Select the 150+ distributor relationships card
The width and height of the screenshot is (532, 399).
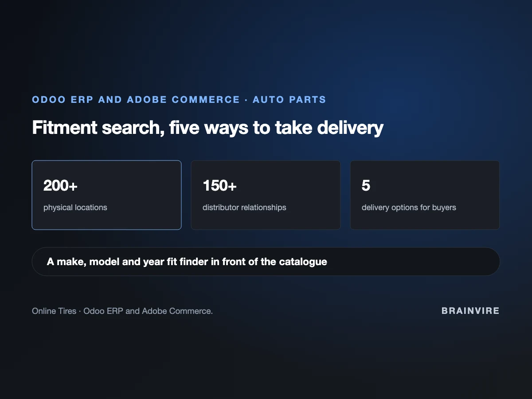(266, 195)
